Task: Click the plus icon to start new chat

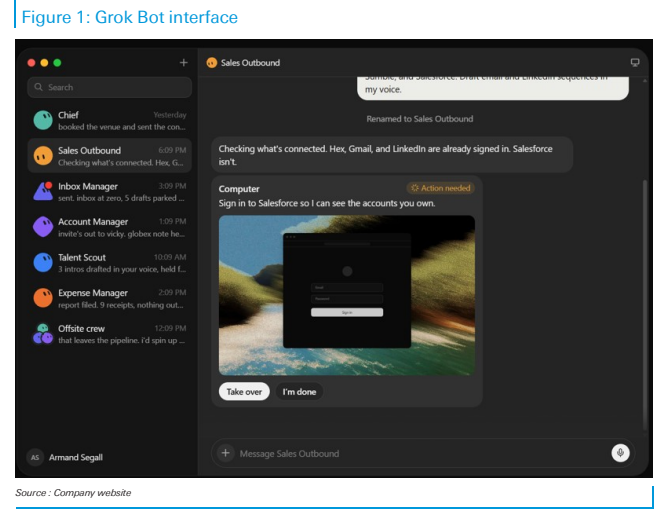Action: pyautogui.click(x=183, y=63)
